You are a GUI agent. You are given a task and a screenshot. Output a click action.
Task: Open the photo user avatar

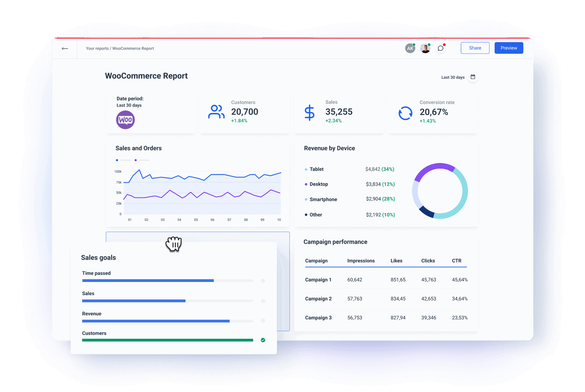coord(425,48)
